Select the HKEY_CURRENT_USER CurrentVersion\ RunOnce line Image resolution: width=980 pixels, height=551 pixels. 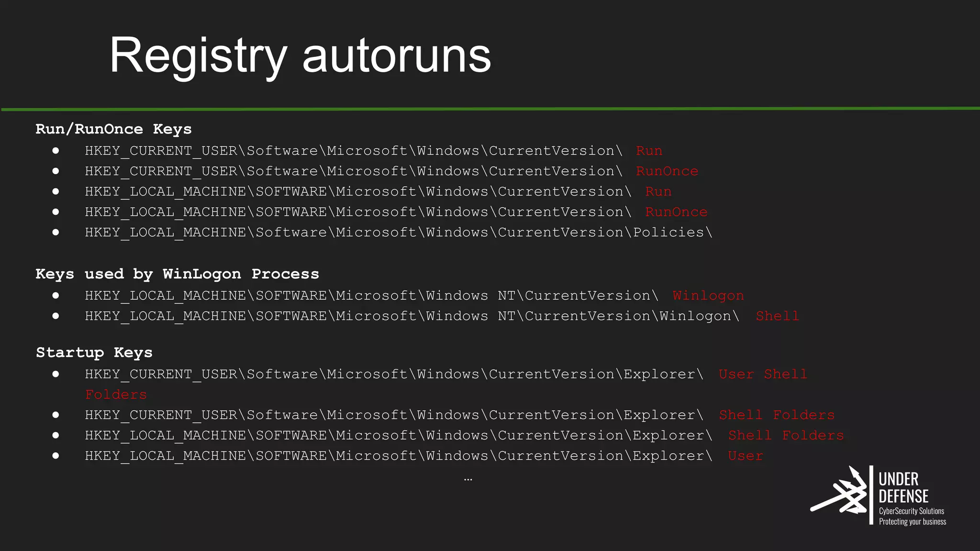(x=391, y=171)
